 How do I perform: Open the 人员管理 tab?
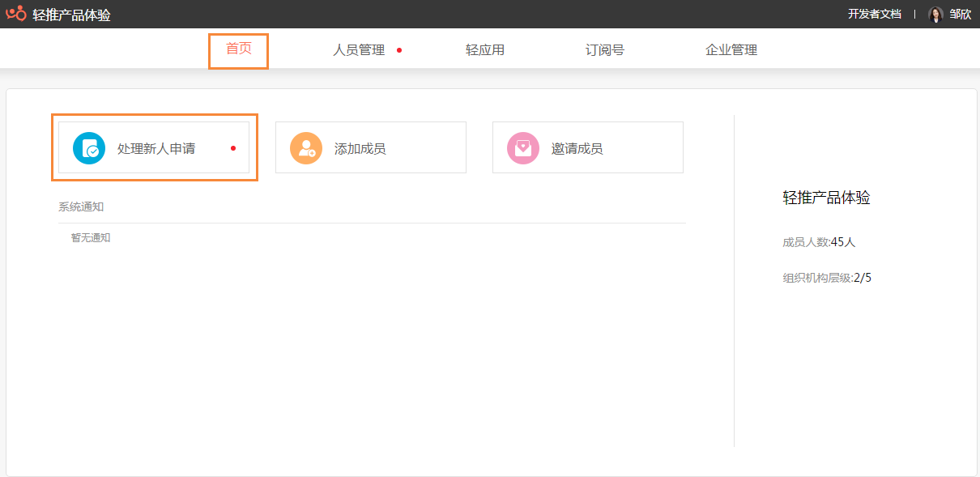[357, 49]
